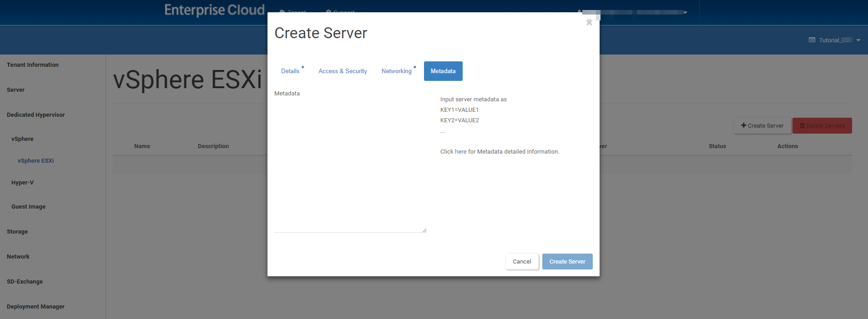Click the blue Create Server dialog button

[567, 262]
